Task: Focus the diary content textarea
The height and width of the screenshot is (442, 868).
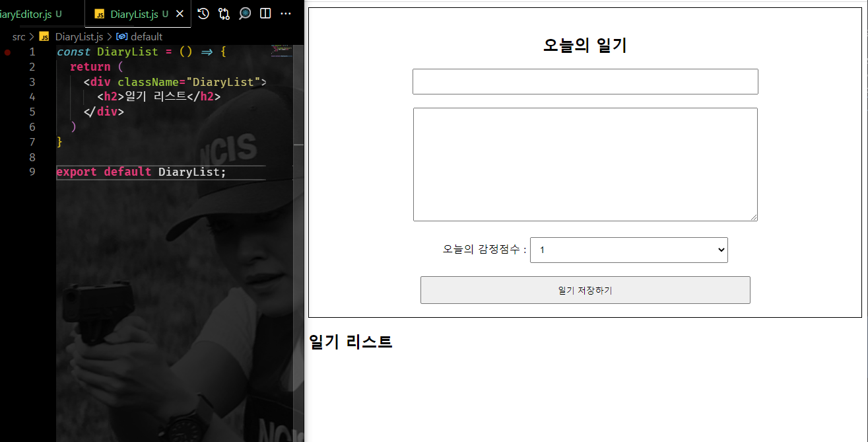Action: point(585,165)
